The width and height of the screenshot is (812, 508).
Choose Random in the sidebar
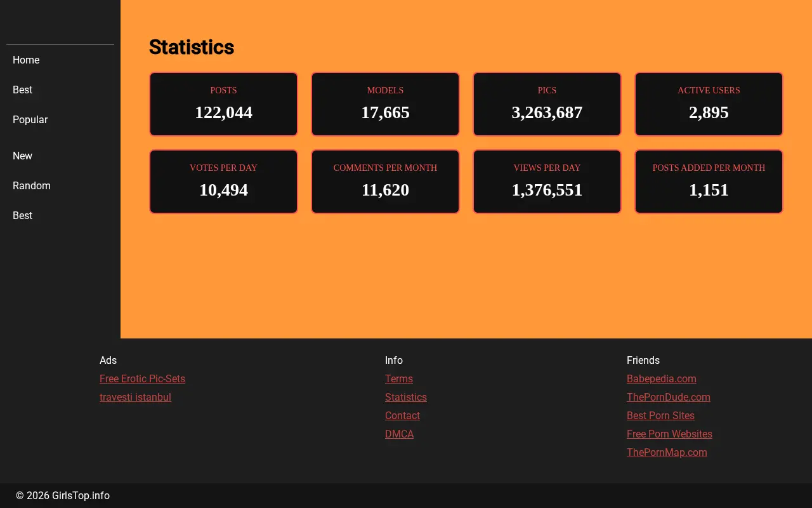coord(32,185)
